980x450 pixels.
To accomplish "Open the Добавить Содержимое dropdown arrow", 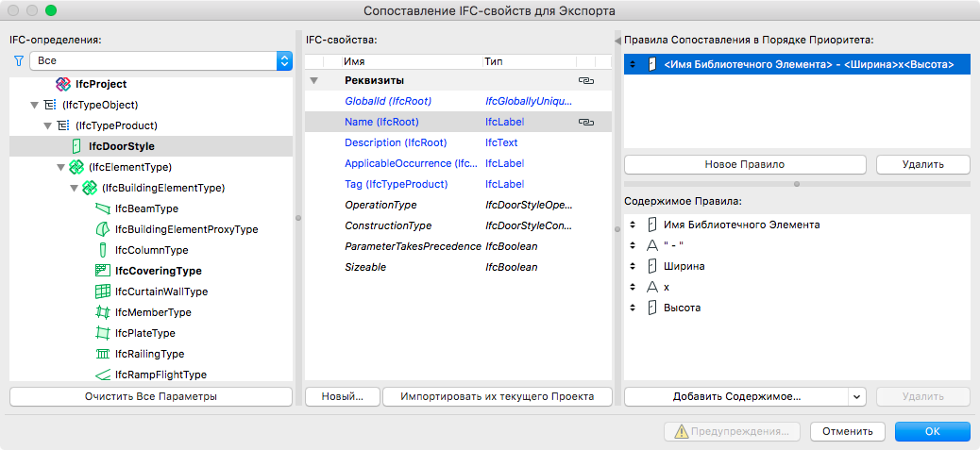I will coord(857,397).
